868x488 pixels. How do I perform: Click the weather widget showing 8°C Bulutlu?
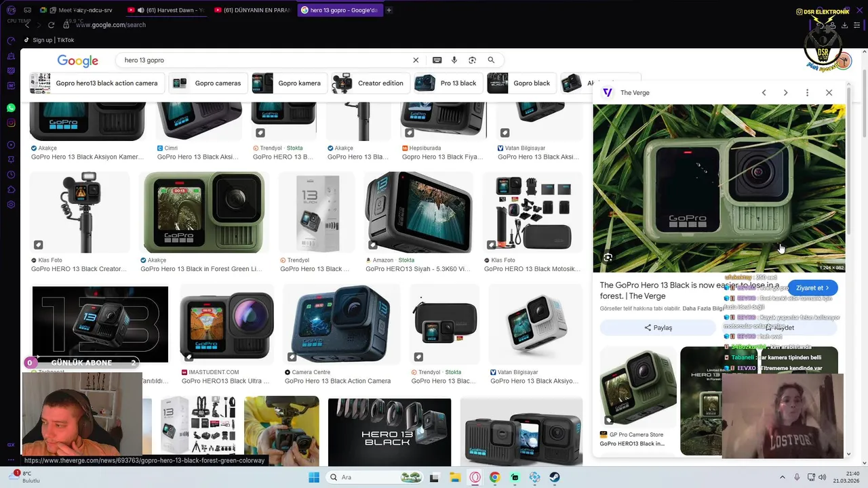26,477
